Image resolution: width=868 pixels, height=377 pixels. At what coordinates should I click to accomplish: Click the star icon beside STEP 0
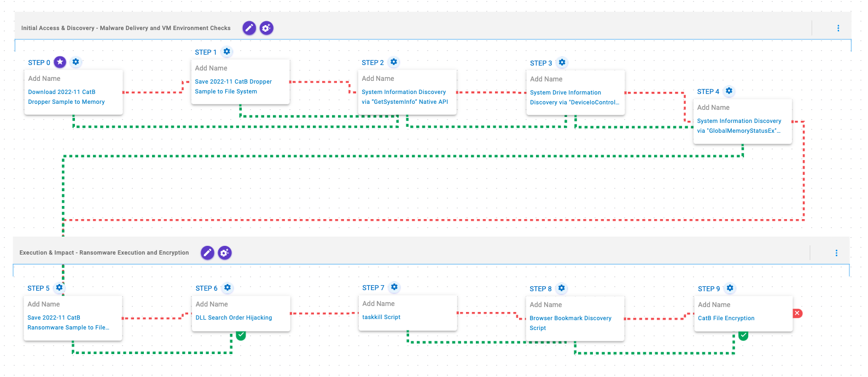(60, 62)
